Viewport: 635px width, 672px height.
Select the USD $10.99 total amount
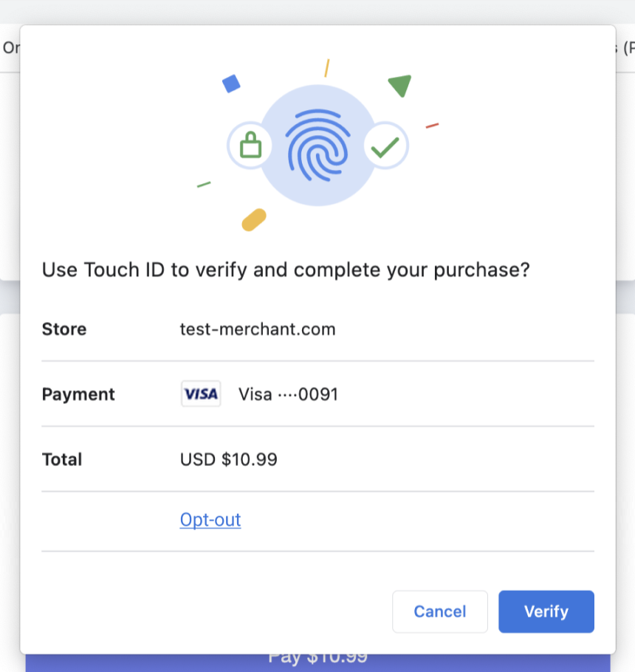pyautogui.click(x=228, y=459)
